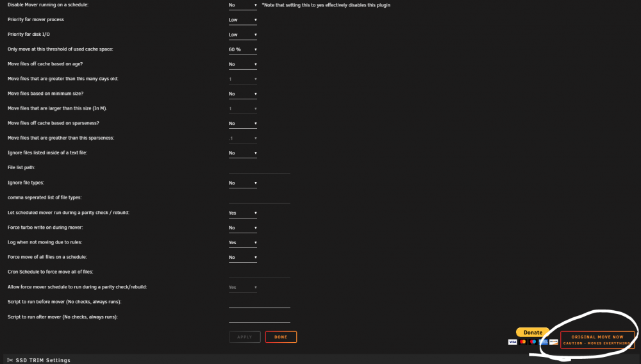Screen dimensions: 641x364
Task: Open Move files off cache by age dropdown
Action: coord(243,65)
